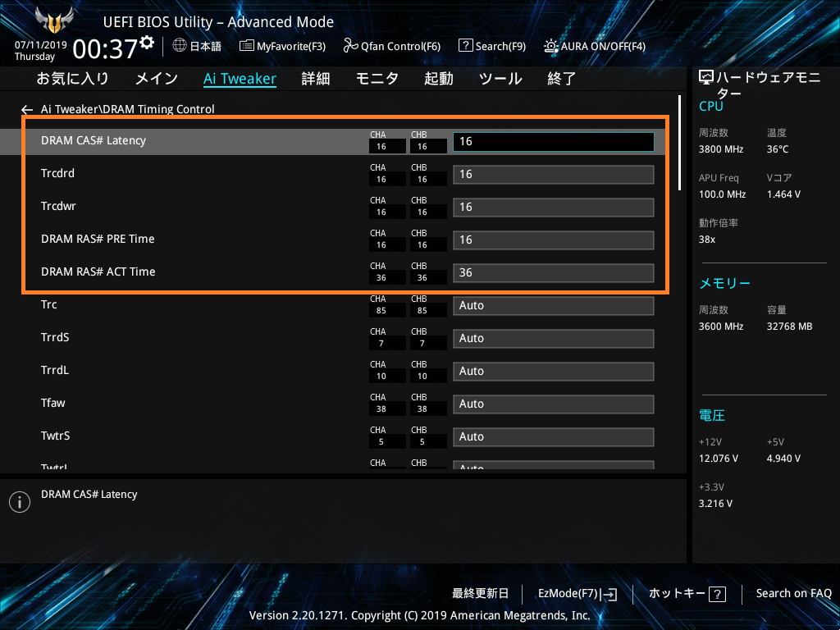Click the back arrow beside Ai Tweaker\DRAM Timing Control
840x630 pixels.
[x=27, y=110]
